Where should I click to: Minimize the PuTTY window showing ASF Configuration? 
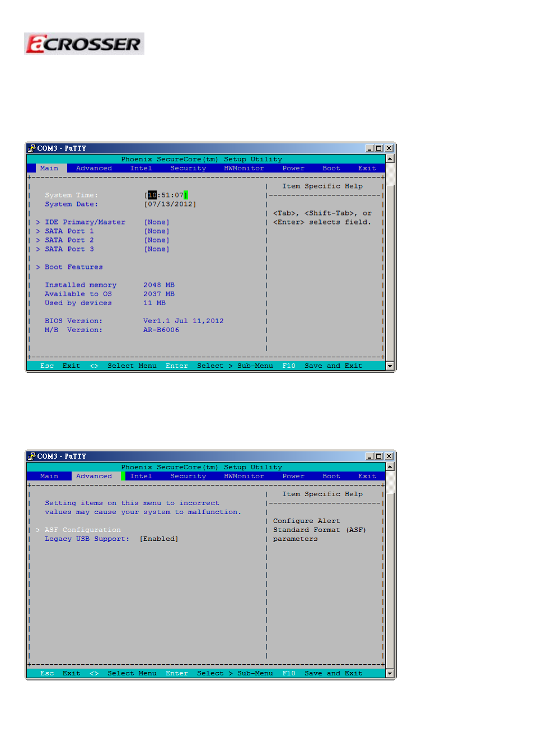click(x=369, y=456)
